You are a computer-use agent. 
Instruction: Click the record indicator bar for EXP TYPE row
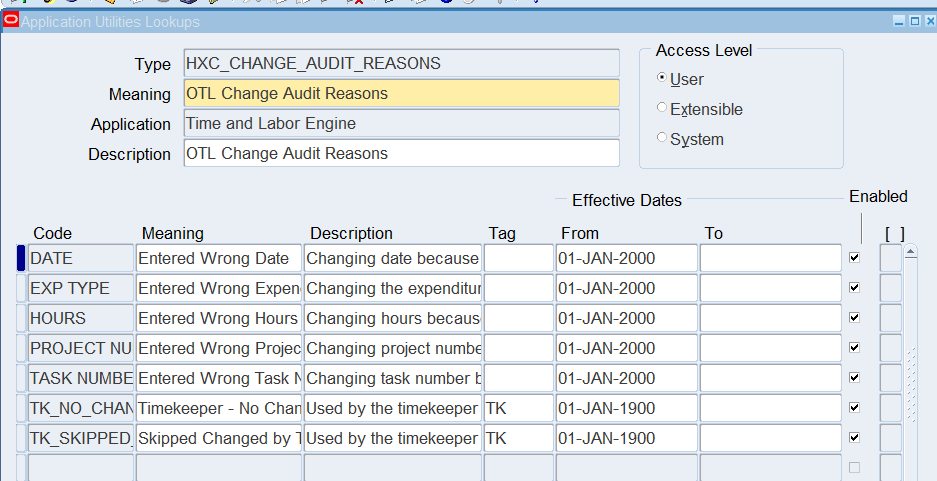(x=21, y=288)
